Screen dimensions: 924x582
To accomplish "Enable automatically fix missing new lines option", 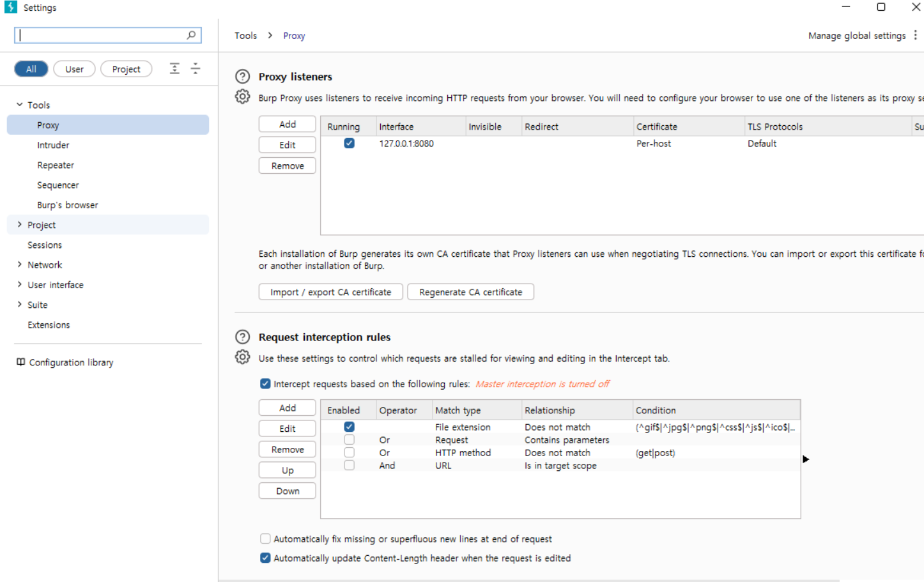I will [265, 539].
